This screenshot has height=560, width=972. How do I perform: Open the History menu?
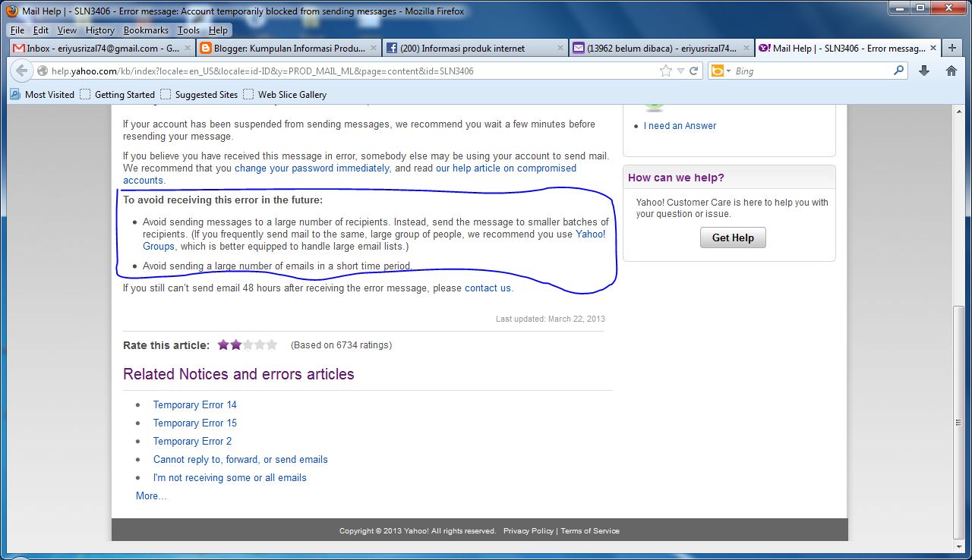[99, 30]
